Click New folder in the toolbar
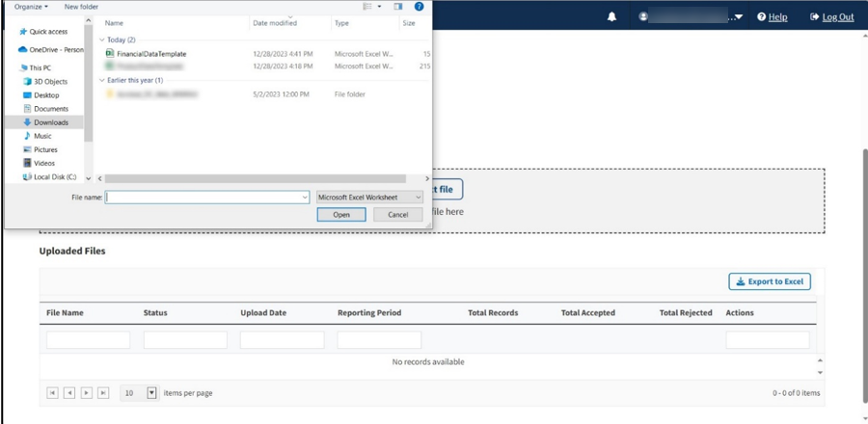This screenshot has height=424, width=868. click(81, 7)
